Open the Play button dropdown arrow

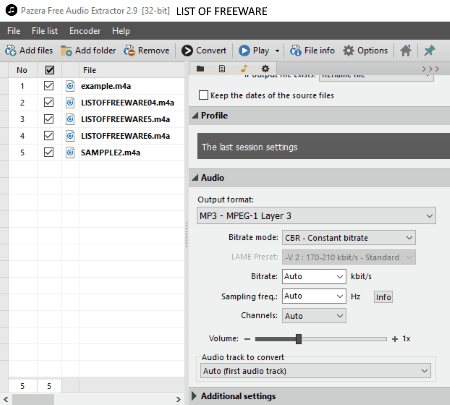point(277,51)
